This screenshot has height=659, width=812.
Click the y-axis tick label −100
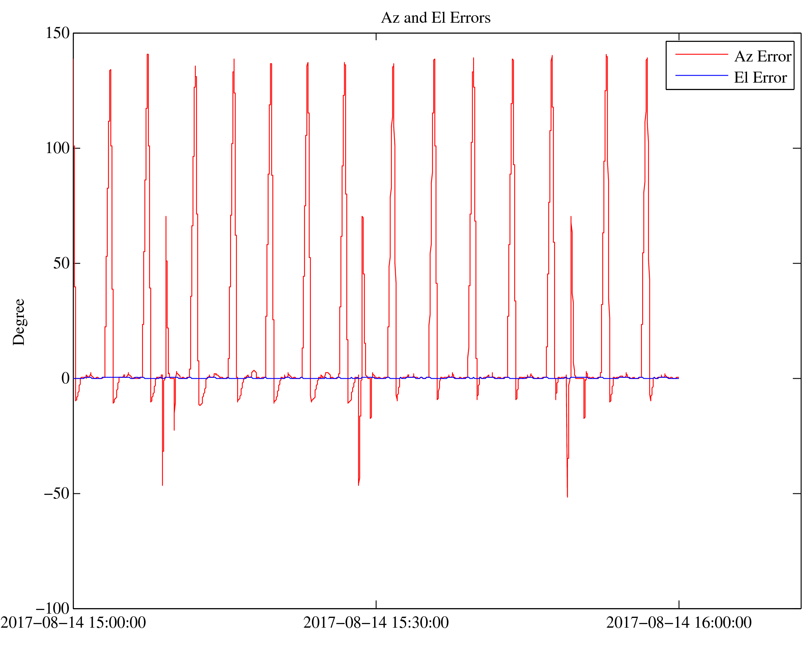click(x=53, y=608)
